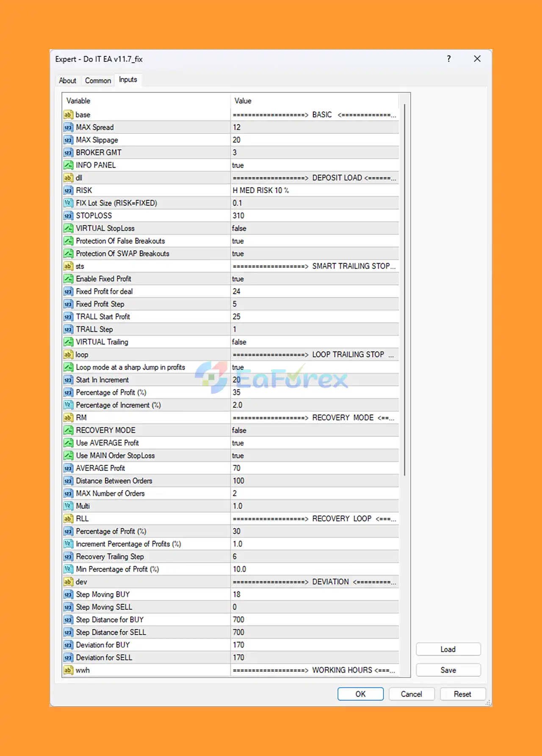Click the icon beside Protection Of SWAP Breakouts
The width and height of the screenshot is (542, 756).
(68, 254)
